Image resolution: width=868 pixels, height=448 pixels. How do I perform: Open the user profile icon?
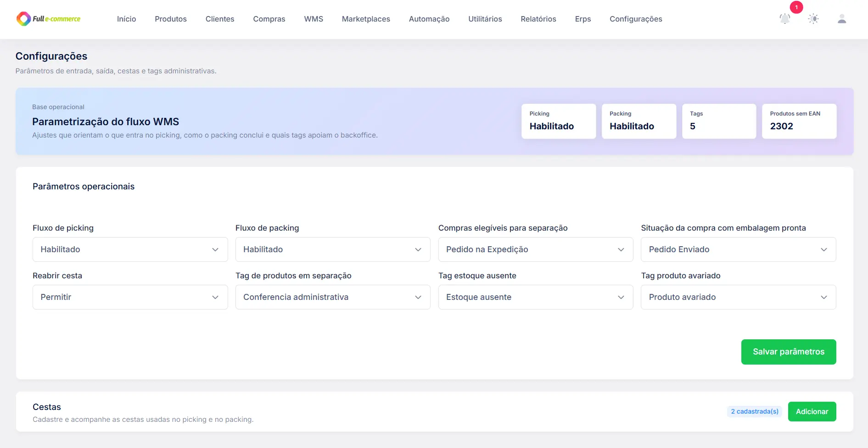click(842, 19)
